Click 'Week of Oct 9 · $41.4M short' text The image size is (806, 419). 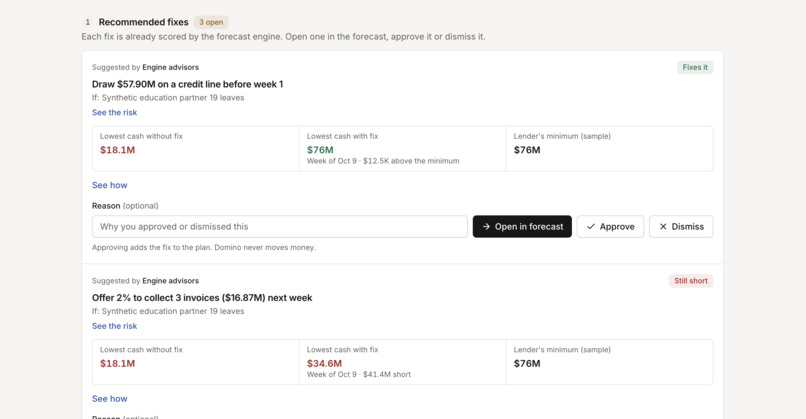tap(359, 374)
